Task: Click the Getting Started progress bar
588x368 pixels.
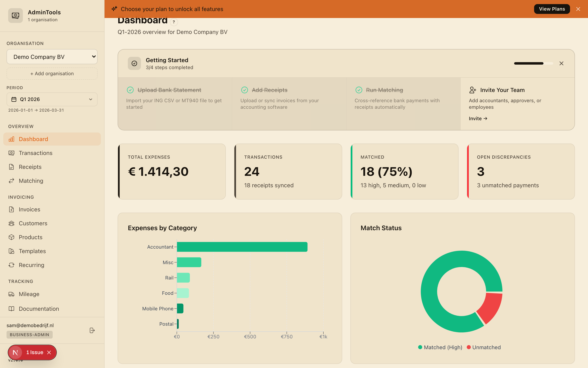Action: tap(533, 63)
